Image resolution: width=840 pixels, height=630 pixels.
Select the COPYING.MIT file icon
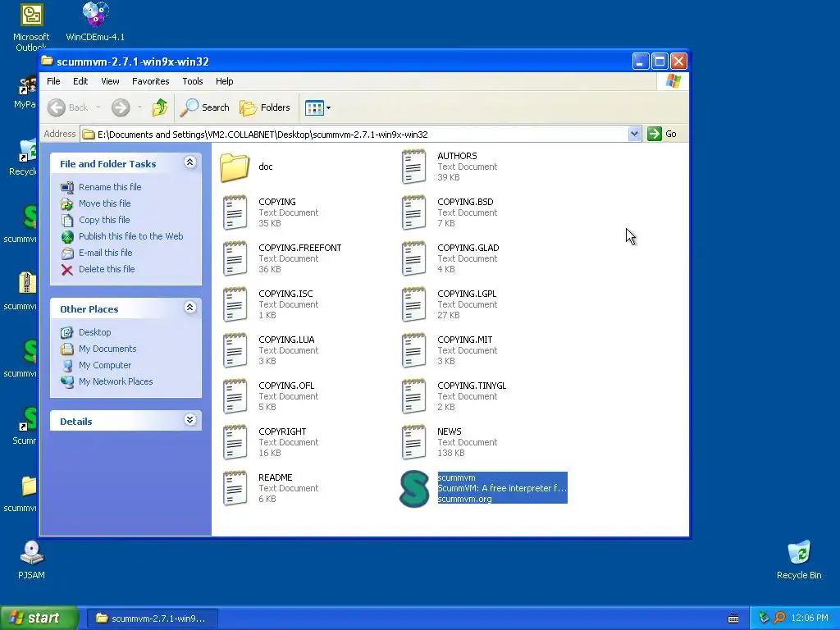pyautogui.click(x=413, y=351)
